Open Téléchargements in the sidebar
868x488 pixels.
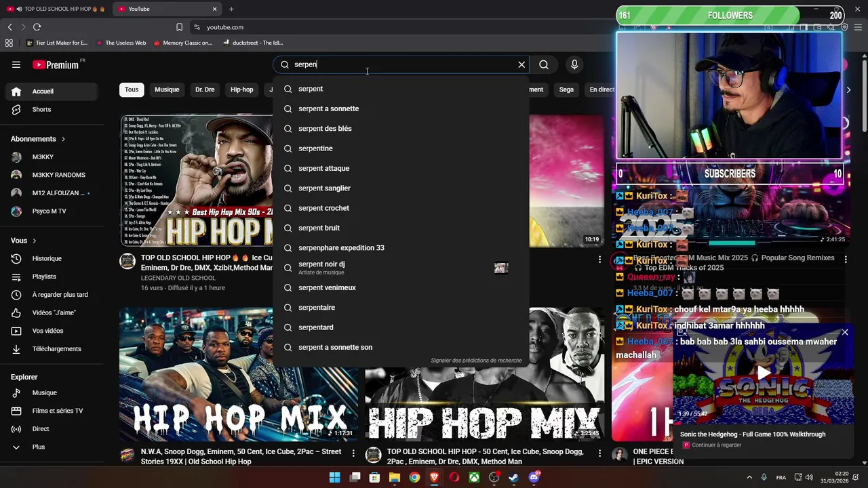click(53, 349)
